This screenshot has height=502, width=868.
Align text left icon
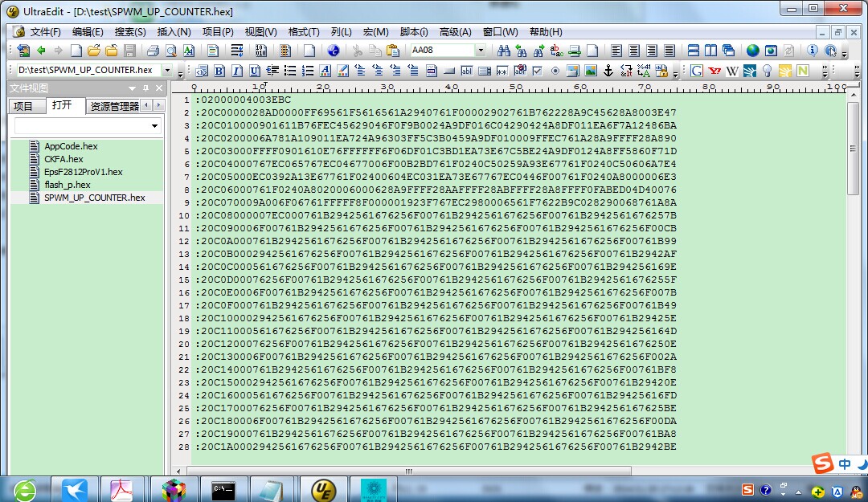click(x=616, y=51)
